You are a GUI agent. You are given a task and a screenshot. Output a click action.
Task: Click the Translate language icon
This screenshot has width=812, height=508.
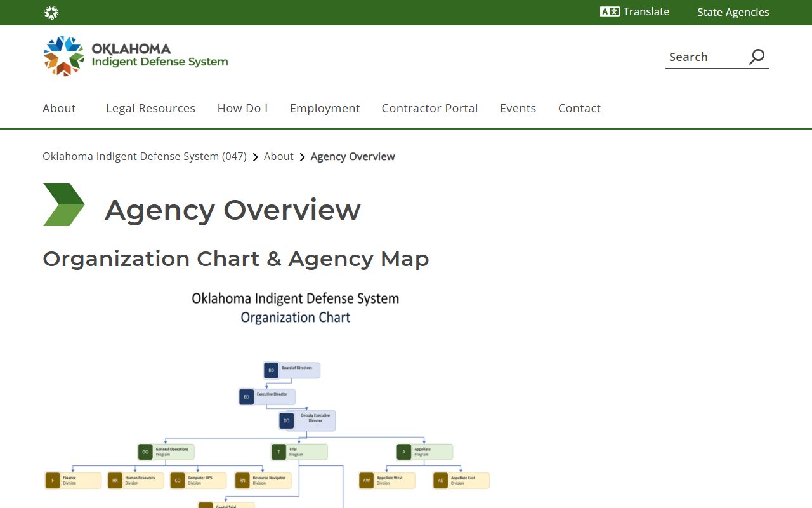(610, 11)
